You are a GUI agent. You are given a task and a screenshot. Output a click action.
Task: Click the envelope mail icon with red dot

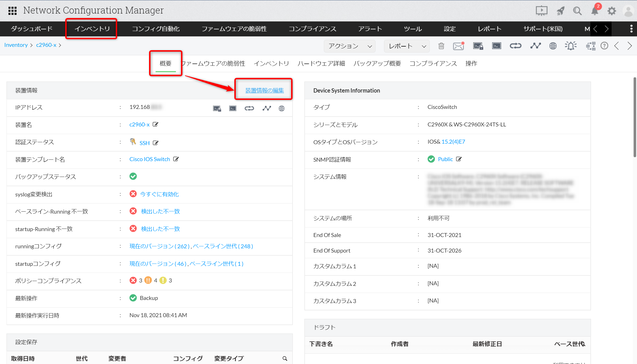click(458, 46)
